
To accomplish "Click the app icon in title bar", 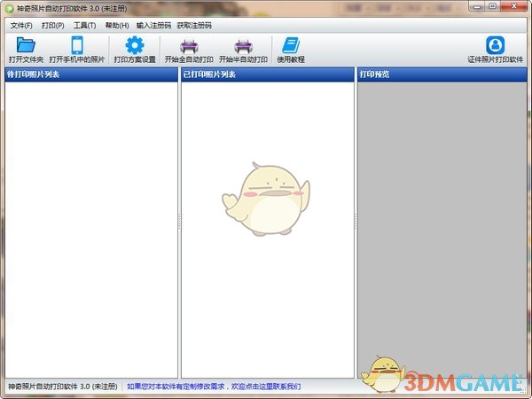I will (9, 9).
